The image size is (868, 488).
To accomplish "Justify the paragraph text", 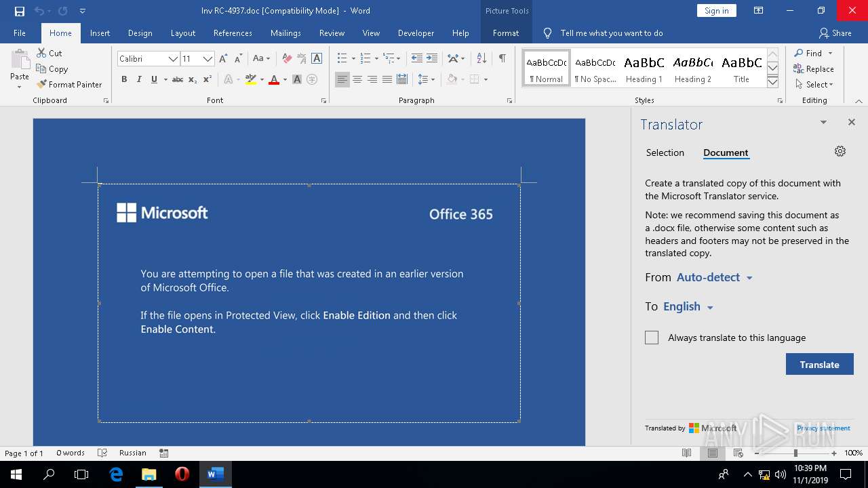I will click(387, 79).
